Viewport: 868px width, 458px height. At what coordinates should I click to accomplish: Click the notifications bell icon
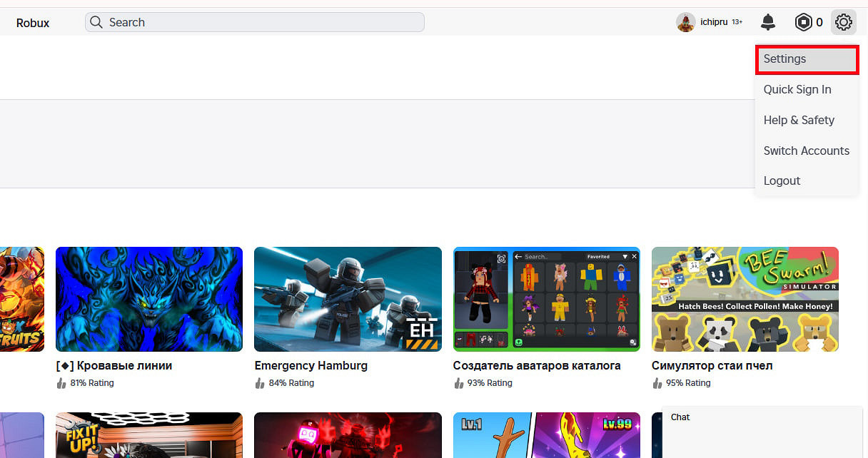tap(768, 22)
